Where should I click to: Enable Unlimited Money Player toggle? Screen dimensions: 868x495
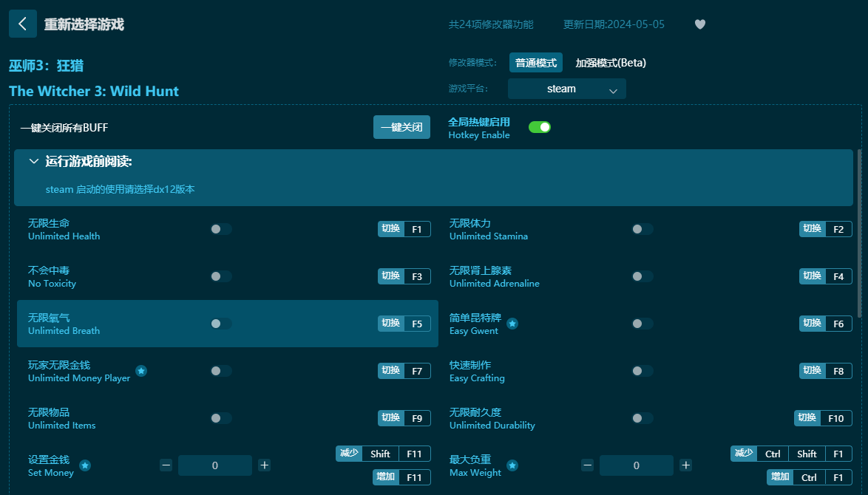221,371
